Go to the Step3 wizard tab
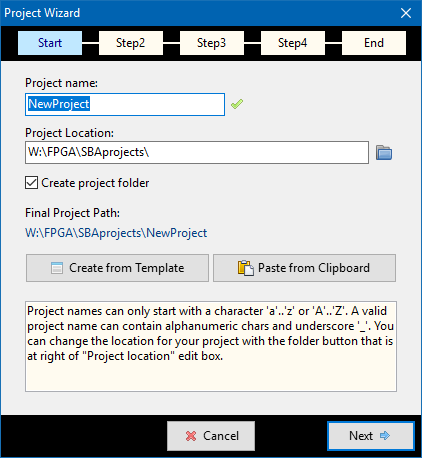 [x=212, y=43]
